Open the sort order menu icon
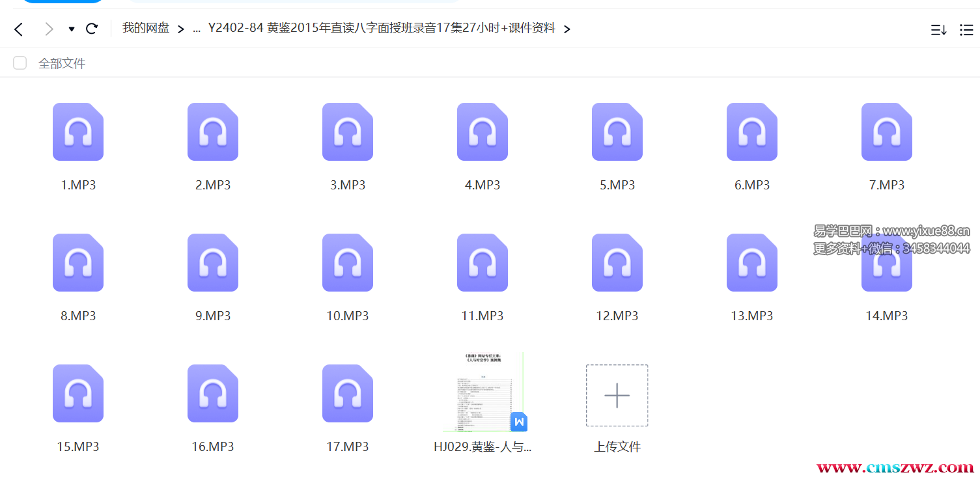This screenshot has height=479, width=980. [938, 30]
